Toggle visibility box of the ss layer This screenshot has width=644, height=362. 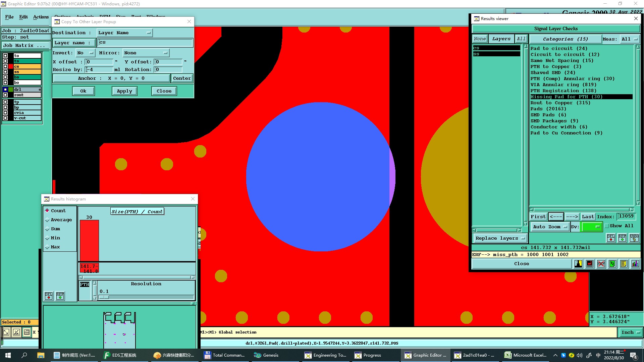5,72
